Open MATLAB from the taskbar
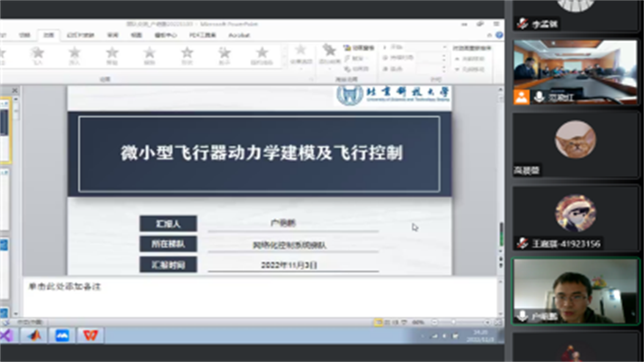Screen dimensions: 644x362 [33, 336]
